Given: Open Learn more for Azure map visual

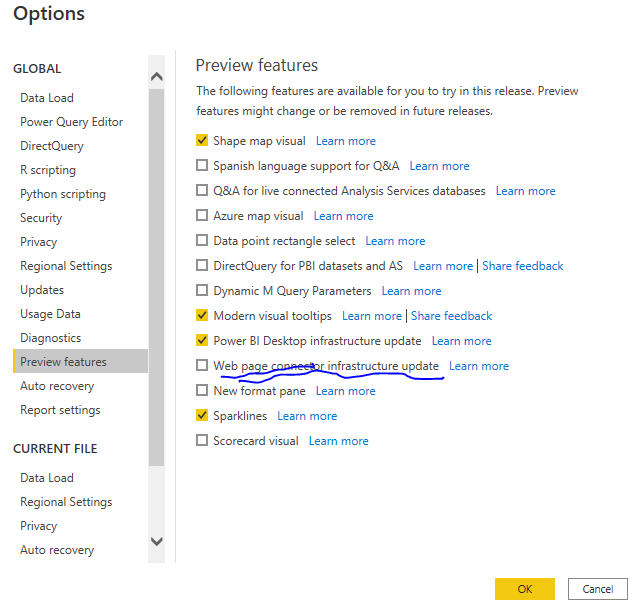Looking at the screenshot, I should (x=343, y=216).
